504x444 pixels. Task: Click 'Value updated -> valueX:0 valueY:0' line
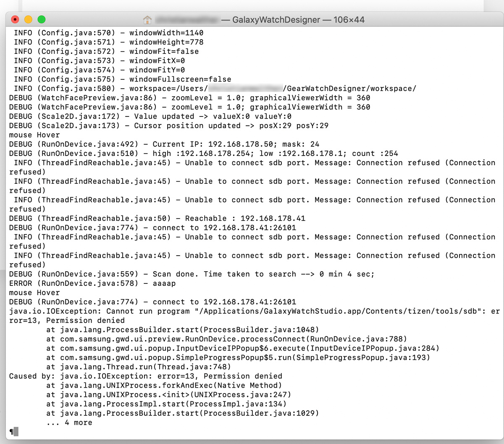pyautogui.click(x=150, y=116)
